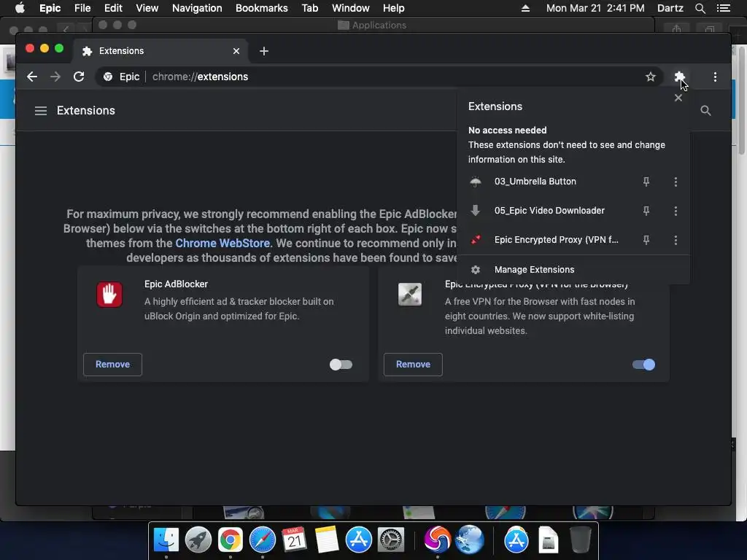
Task: Search extensions with the magnifier icon
Action: point(705,111)
